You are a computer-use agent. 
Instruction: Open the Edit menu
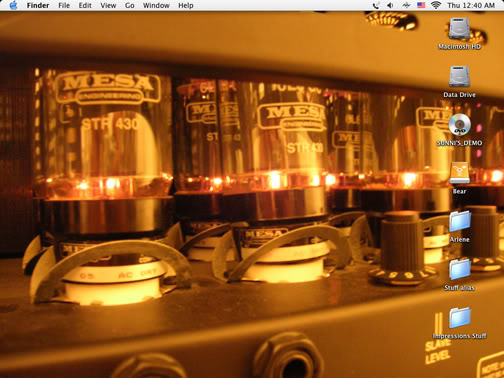(x=85, y=5)
